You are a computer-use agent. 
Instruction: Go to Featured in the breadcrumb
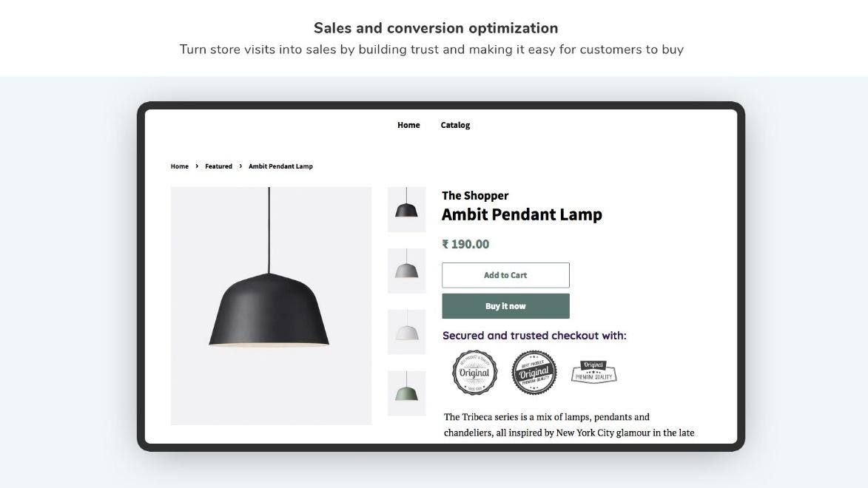click(218, 166)
